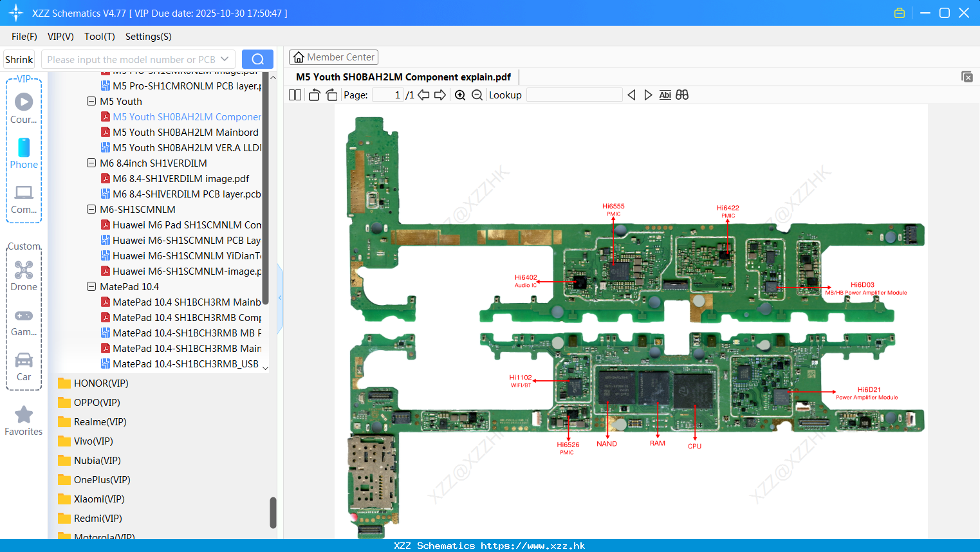This screenshot has width=980, height=552.
Task: Select Game console category icon
Action: pyautogui.click(x=24, y=322)
